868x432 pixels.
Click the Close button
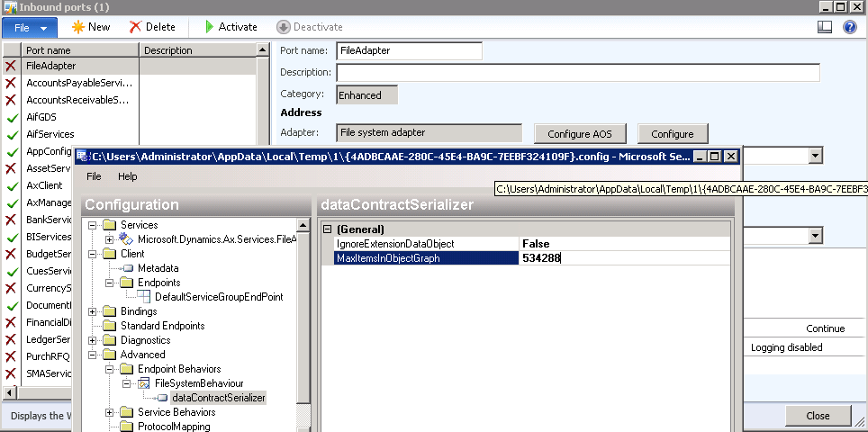(818, 416)
